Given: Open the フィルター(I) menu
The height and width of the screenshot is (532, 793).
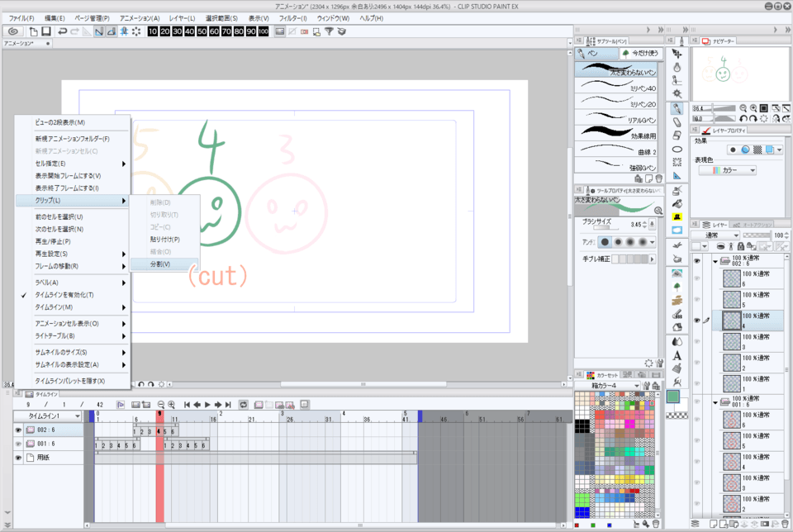Looking at the screenshot, I should (x=292, y=18).
